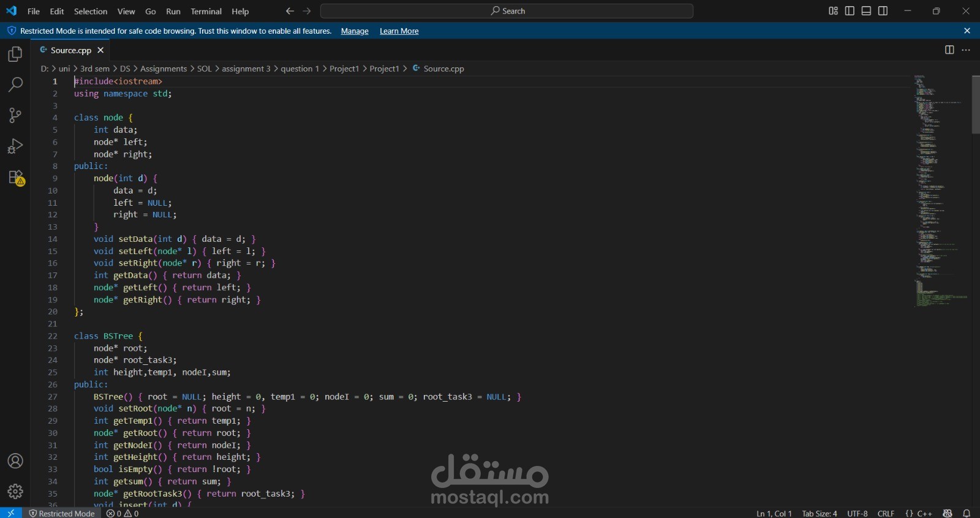Select the Source.cpp editor tab
Screen dimensions: 980x518
coord(71,50)
